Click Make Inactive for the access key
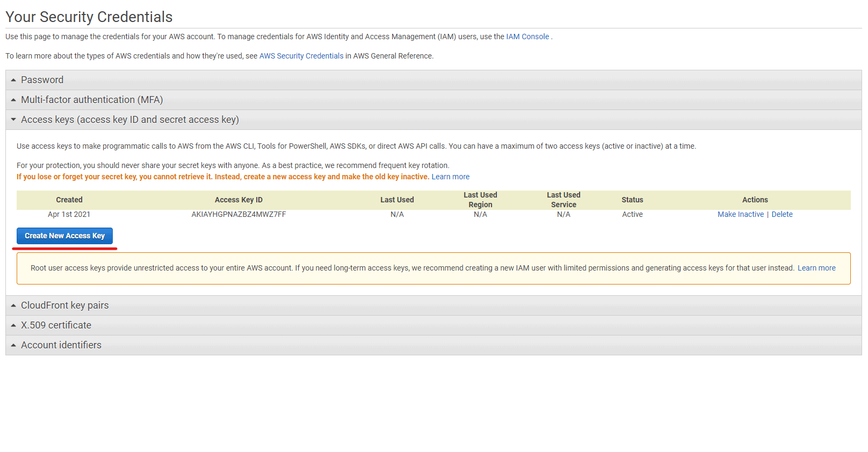The width and height of the screenshot is (868, 452). click(741, 214)
